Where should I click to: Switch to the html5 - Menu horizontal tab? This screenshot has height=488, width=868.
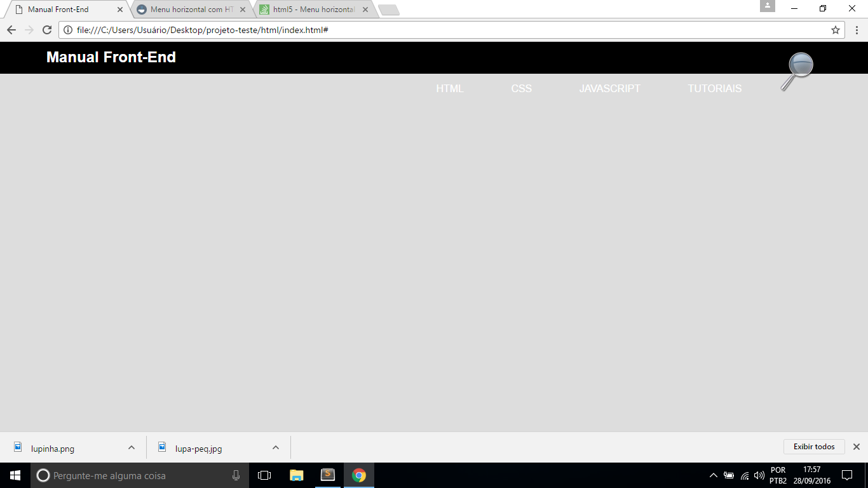tap(314, 10)
